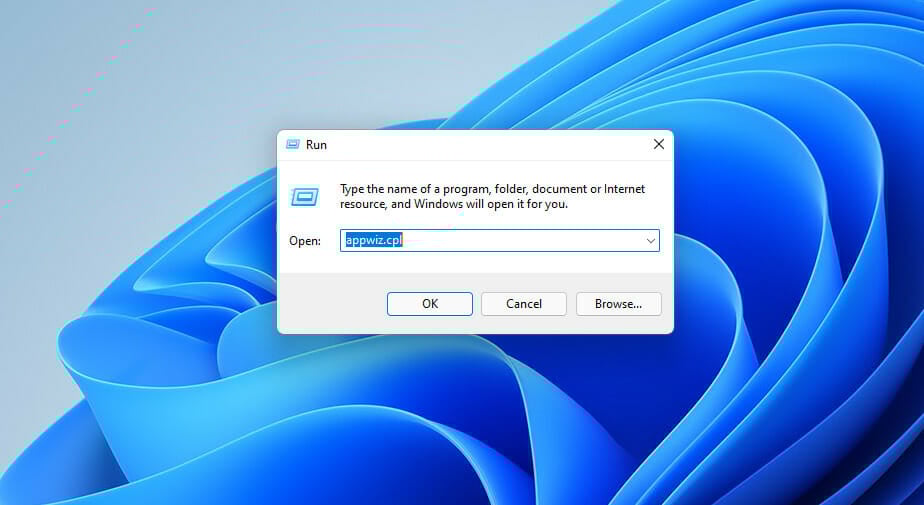The width and height of the screenshot is (924, 505).
Task: Open the Browse... file picker
Action: [618, 303]
